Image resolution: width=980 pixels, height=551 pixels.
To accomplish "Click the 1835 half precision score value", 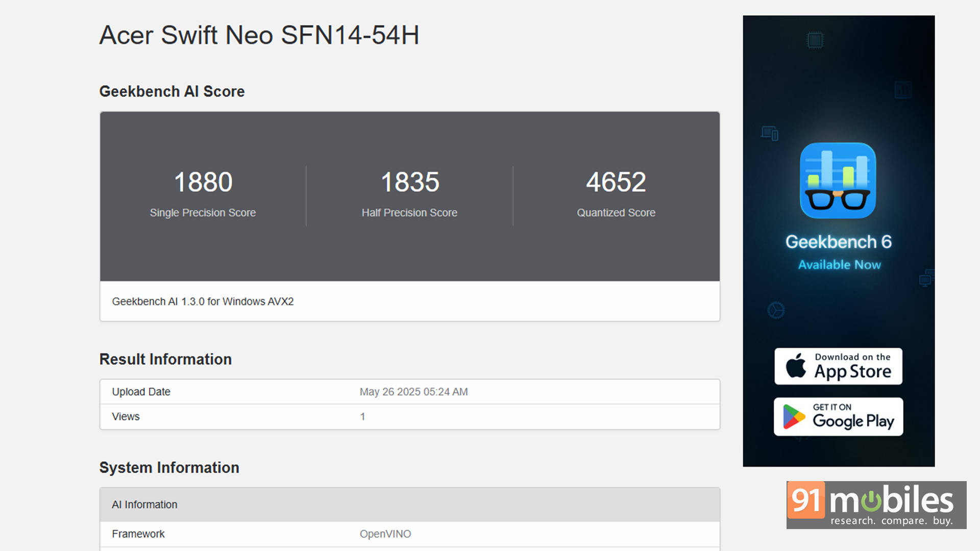I will coord(410,182).
